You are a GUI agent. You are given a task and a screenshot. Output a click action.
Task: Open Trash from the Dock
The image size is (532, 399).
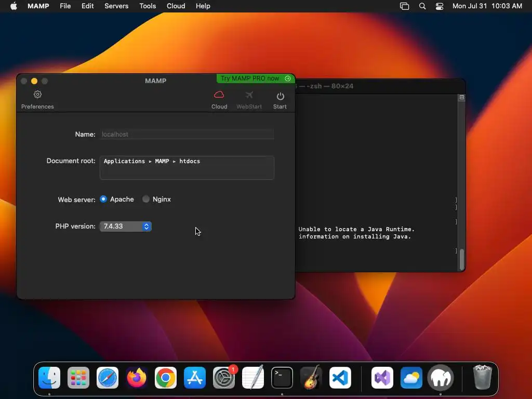click(482, 377)
